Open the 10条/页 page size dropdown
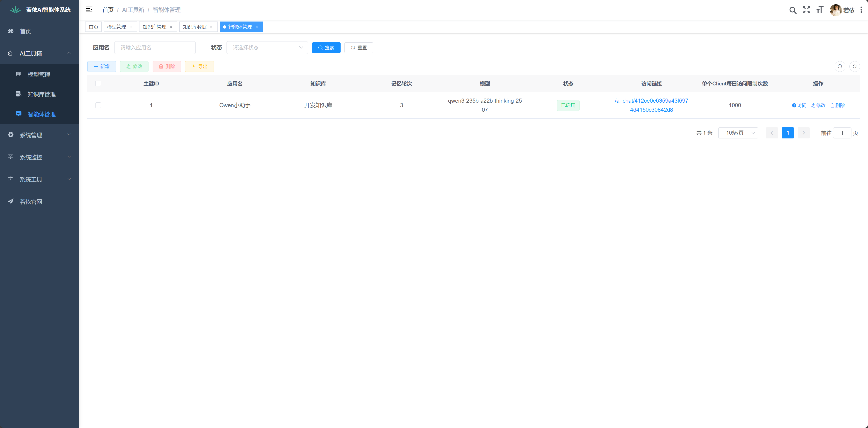868x428 pixels. click(738, 133)
